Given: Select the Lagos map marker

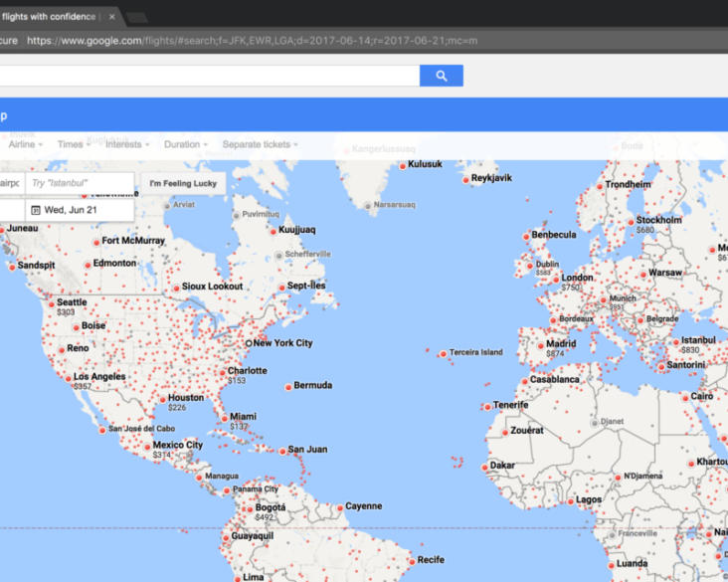Looking at the screenshot, I should (571, 501).
